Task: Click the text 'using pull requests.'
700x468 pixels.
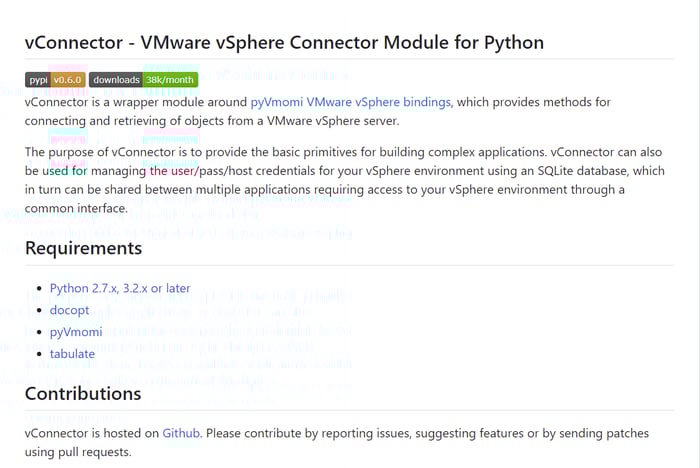Action: (78, 452)
